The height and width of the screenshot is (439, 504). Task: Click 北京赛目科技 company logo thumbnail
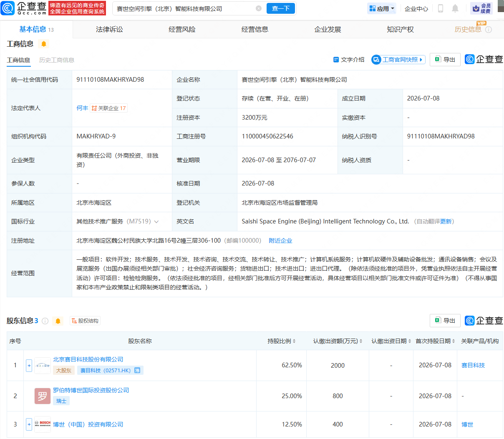point(43,365)
